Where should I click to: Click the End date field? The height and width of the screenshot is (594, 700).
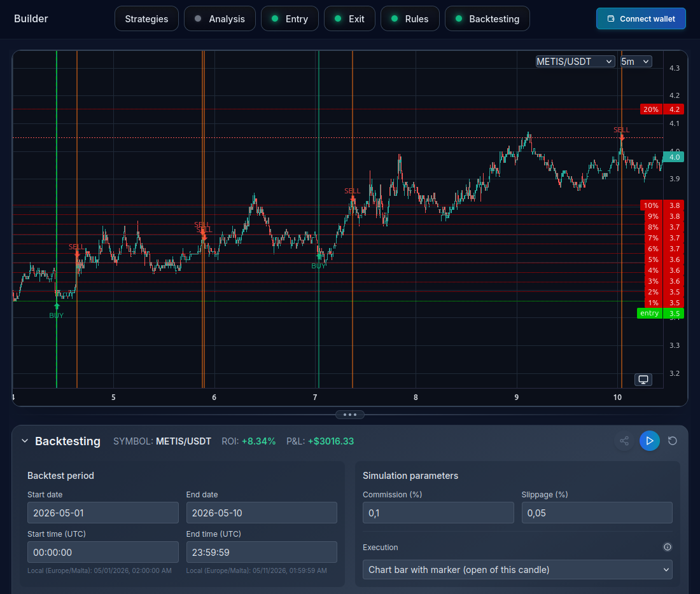pos(262,513)
